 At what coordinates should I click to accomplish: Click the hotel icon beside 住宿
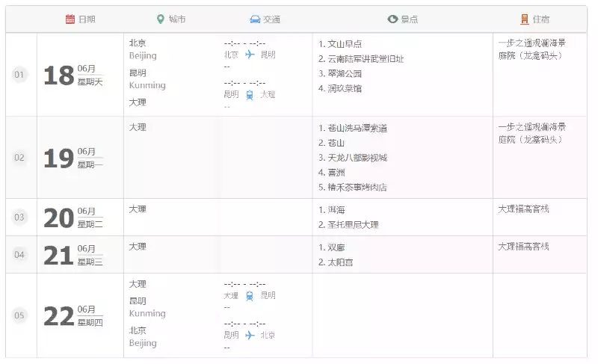click(525, 19)
